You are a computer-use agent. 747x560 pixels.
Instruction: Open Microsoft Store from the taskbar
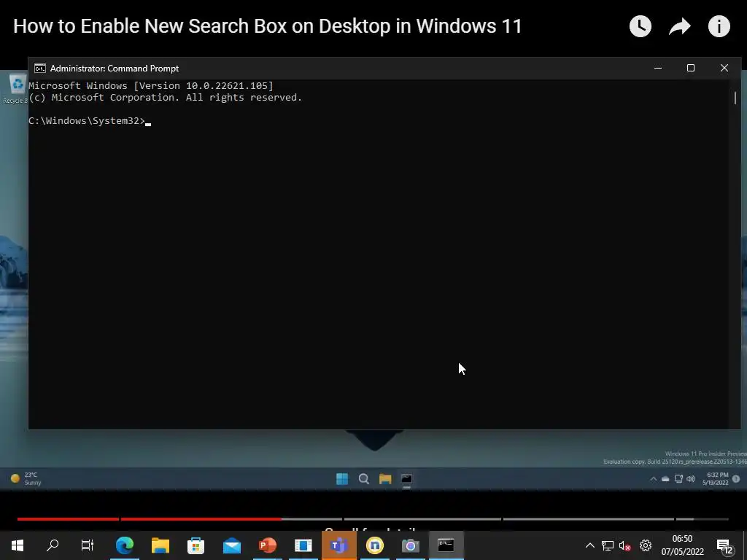pos(196,545)
